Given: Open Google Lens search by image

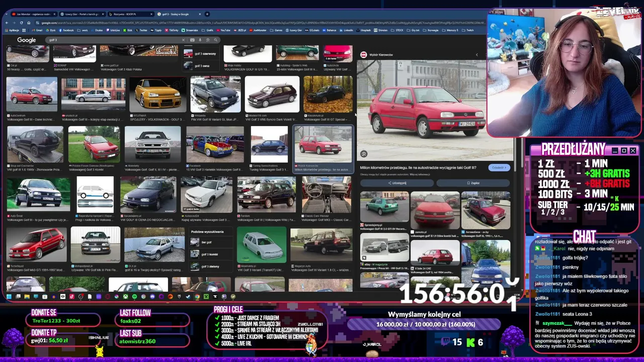Looking at the screenshot, I should 208,40.
